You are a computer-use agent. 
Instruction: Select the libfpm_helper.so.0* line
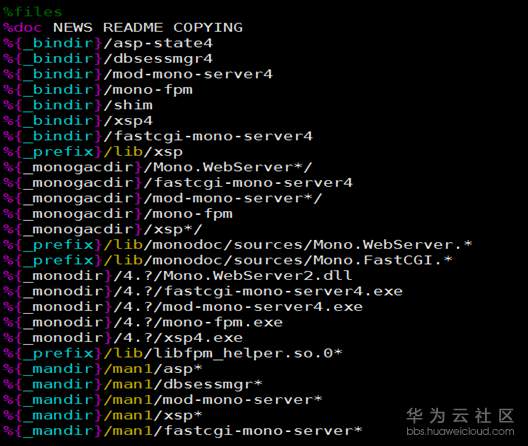173,353
